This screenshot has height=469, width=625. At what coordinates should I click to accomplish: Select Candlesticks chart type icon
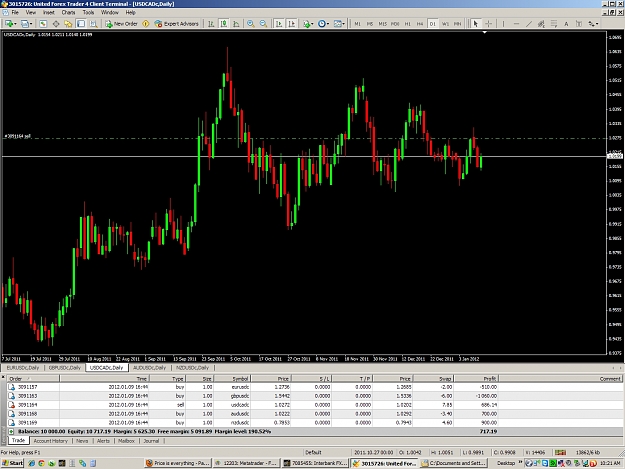click(x=224, y=24)
